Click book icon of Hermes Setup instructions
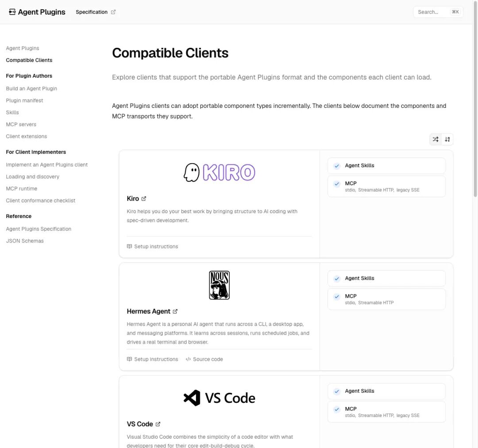 coord(129,359)
